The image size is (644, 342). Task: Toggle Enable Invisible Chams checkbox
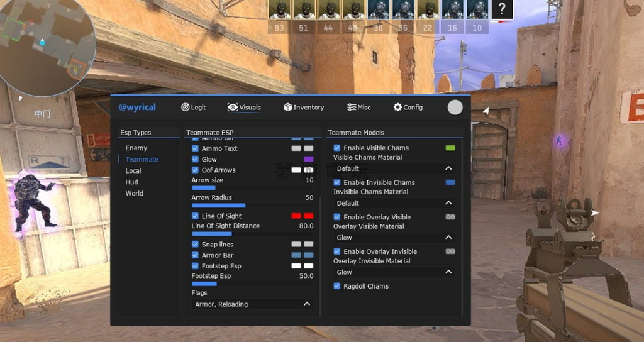[x=337, y=182]
